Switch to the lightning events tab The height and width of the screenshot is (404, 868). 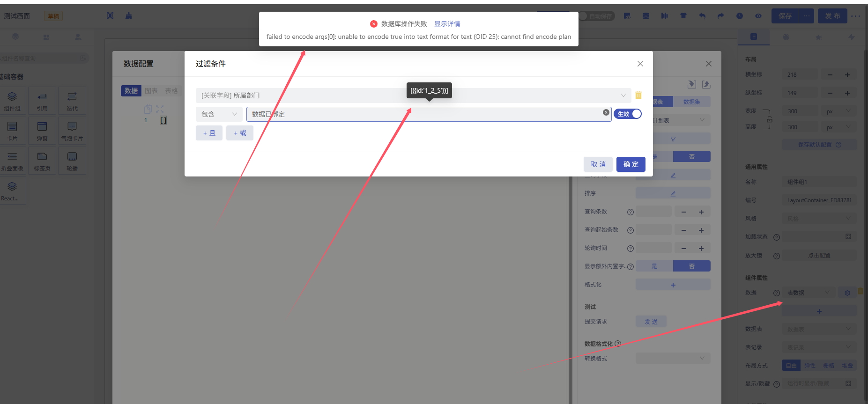[x=852, y=37]
